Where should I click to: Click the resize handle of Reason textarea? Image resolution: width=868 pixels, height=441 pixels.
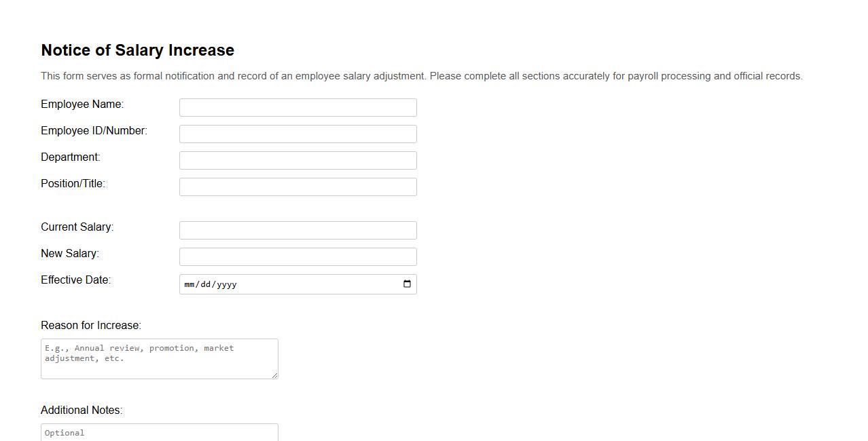(x=275, y=377)
